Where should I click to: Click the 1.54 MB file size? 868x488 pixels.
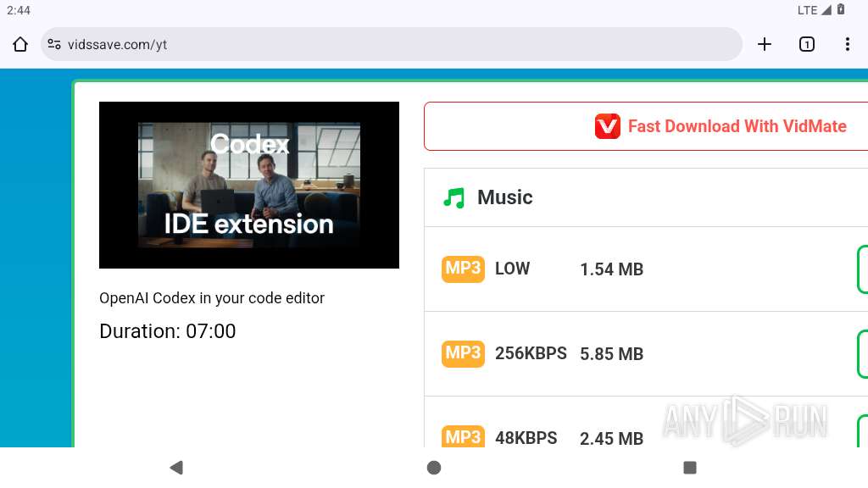click(x=611, y=269)
